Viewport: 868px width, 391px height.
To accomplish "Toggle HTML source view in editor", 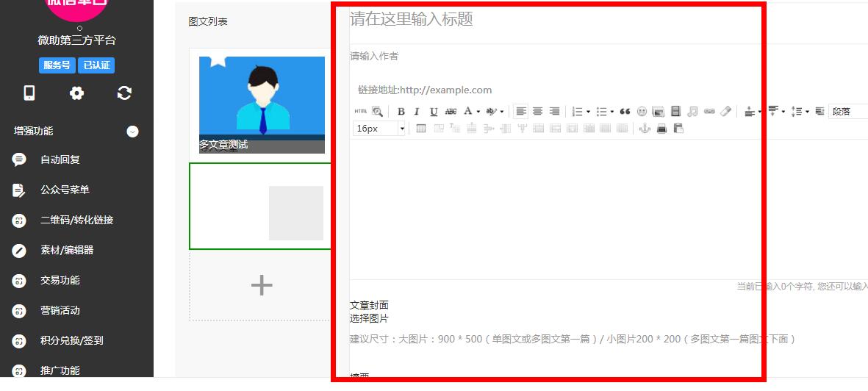I will coord(360,112).
